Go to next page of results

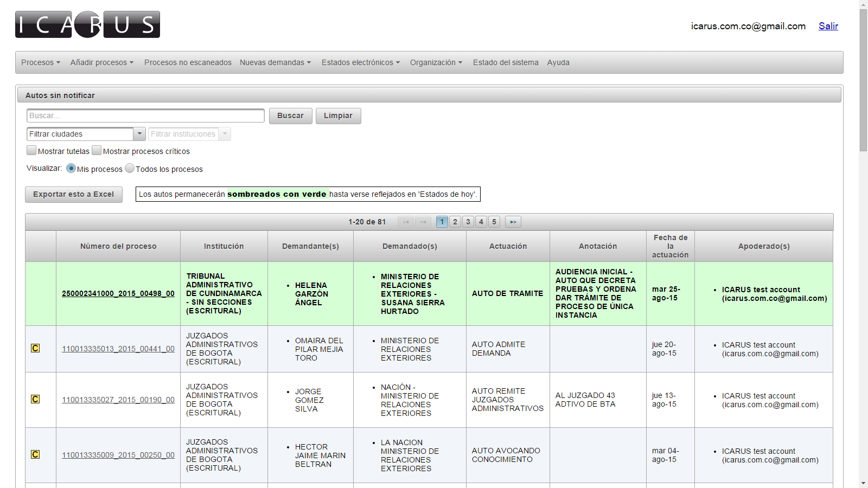[x=513, y=222]
